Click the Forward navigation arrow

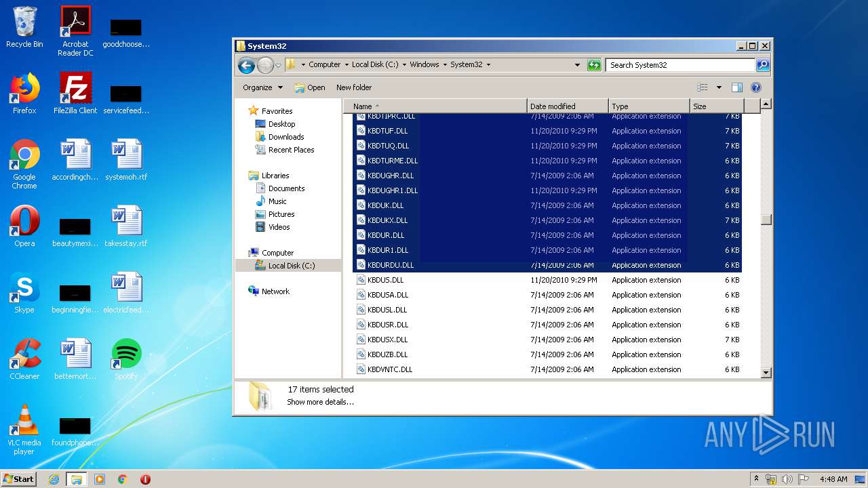coord(265,65)
